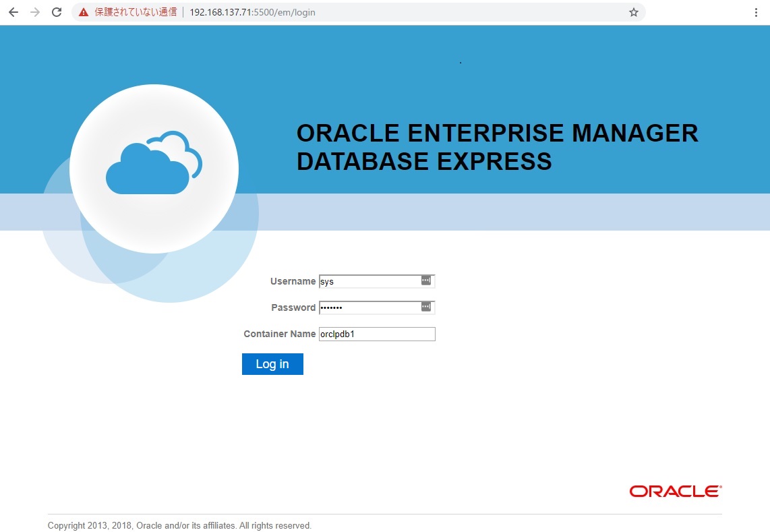Select the address bar URL text
770x532 pixels.
251,11
